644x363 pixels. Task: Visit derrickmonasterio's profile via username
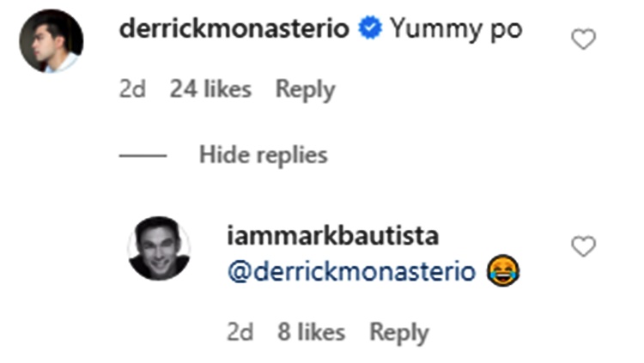pos(234,29)
